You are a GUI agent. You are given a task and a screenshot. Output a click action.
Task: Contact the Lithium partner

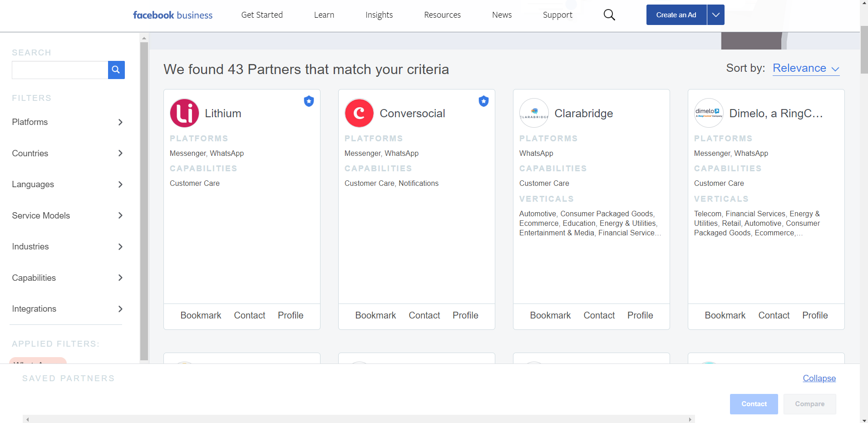click(x=250, y=315)
